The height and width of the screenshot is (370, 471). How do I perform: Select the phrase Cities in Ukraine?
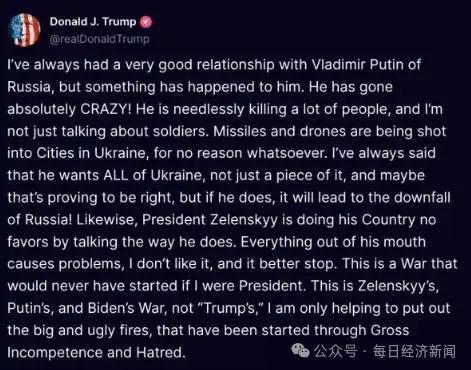(x=92, y=154)
